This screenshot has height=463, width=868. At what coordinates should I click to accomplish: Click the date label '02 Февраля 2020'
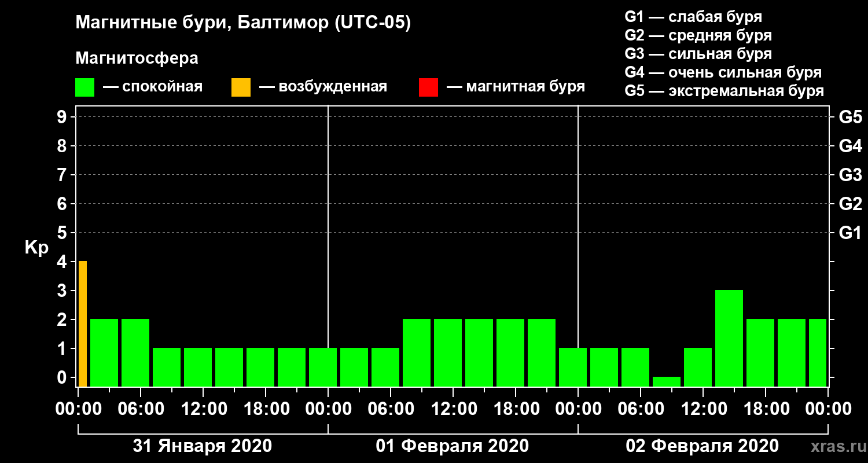coord(702,446)
